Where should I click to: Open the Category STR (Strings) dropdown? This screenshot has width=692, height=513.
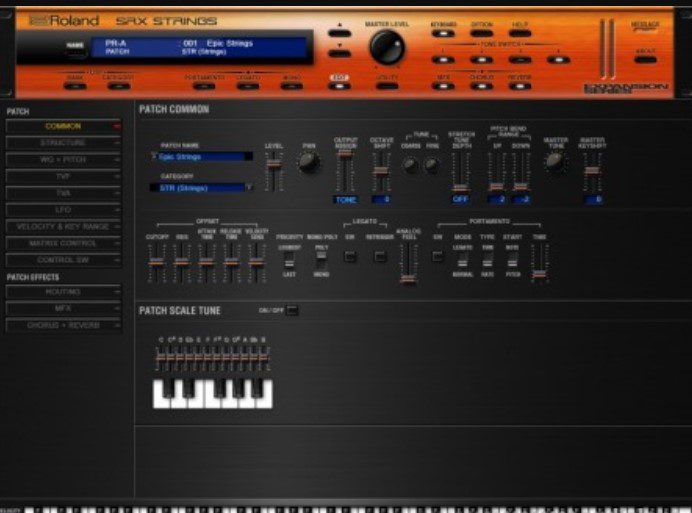202,188
